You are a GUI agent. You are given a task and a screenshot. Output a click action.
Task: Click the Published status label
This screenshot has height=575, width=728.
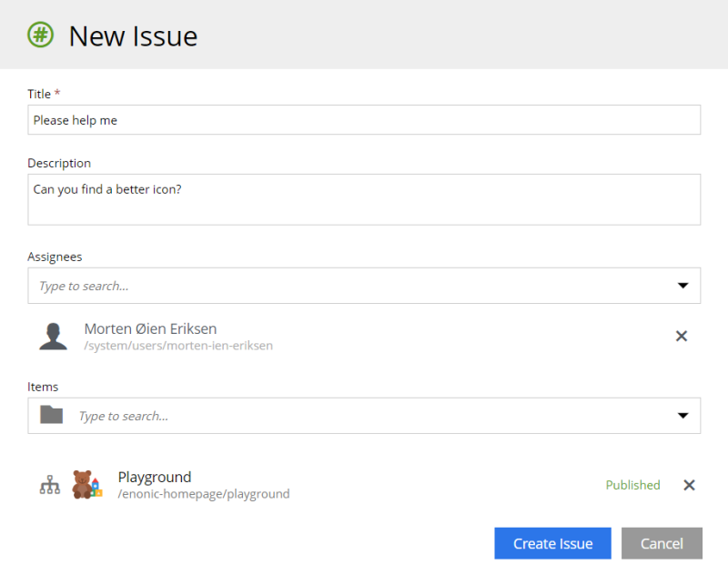(x=632, y=485)
